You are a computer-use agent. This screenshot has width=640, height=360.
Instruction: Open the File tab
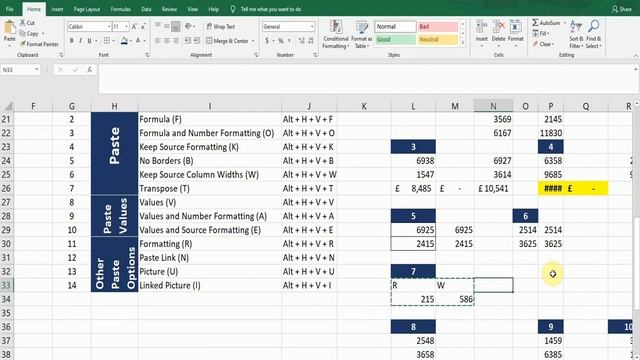9,9
